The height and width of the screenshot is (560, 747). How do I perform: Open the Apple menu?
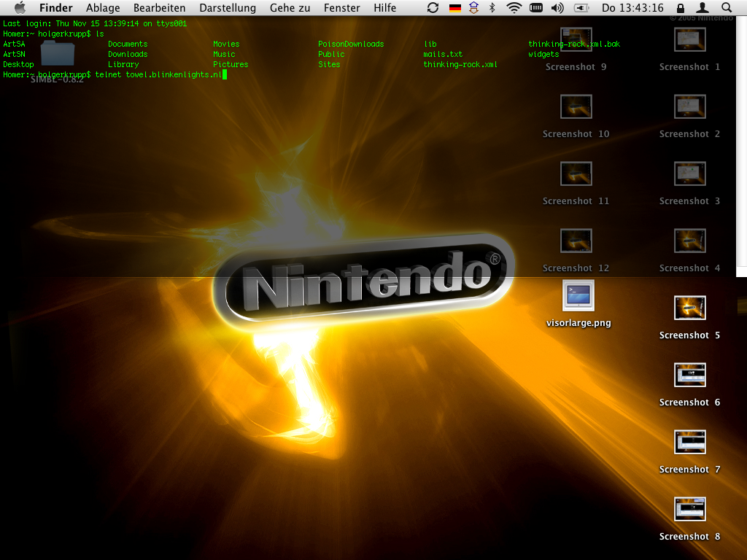coord(20,7)
